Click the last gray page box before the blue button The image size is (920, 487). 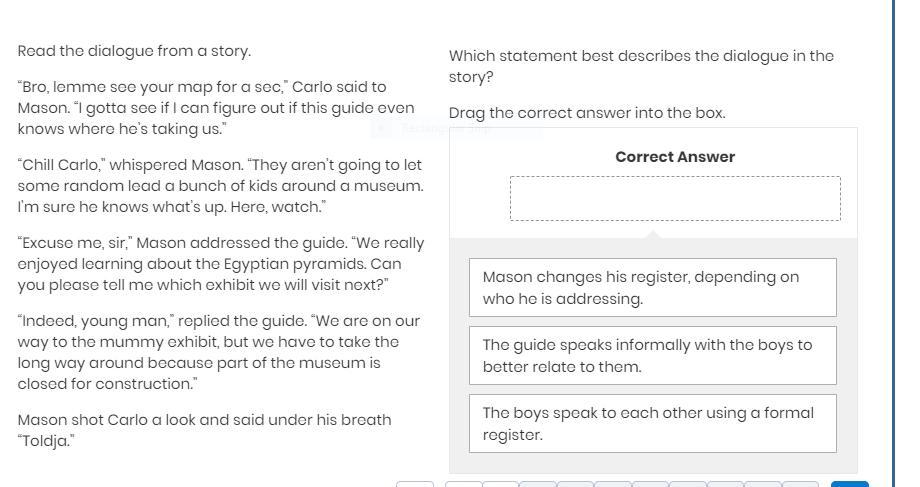tap(800, 484)
